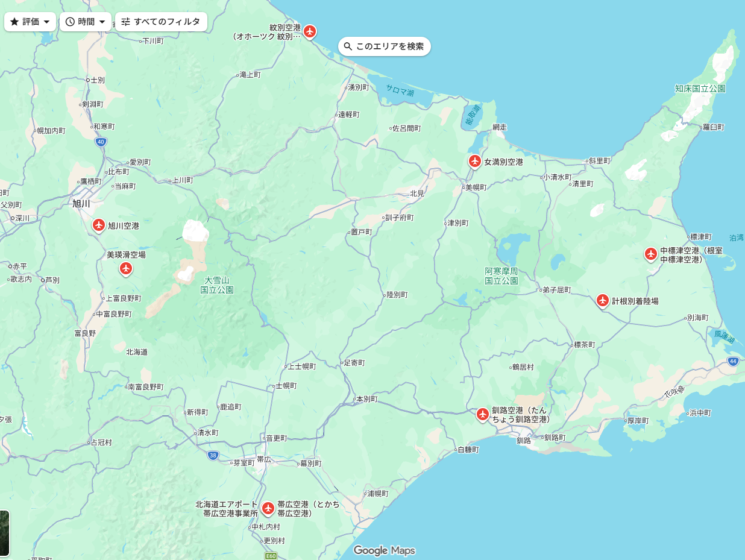The image size is (745, 560).
Task: Open the Kushiro Airport (釧路空港) pin
Action: point(482,414)
